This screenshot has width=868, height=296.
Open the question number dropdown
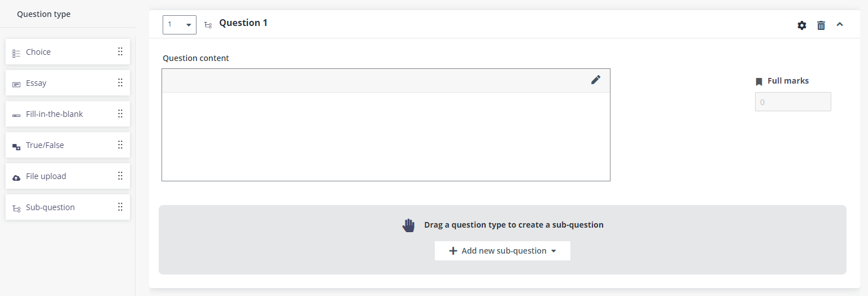180,25
